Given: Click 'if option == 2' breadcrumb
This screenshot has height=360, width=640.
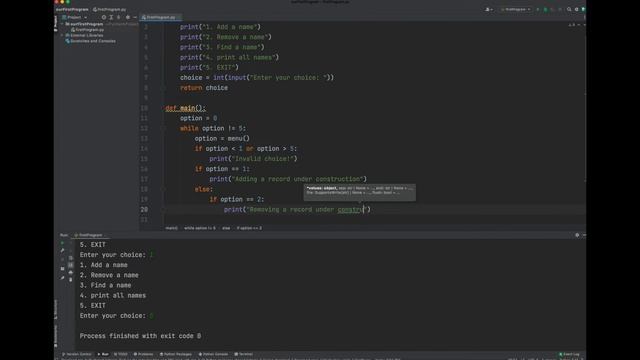Looking at the screenshot, I should point(249,228).
